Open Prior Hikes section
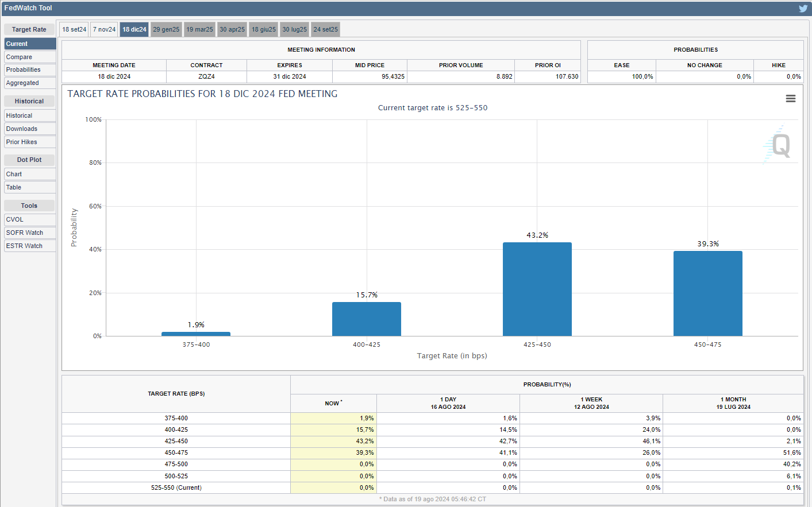Screen dimensions: 812x507 click(30, 142)
